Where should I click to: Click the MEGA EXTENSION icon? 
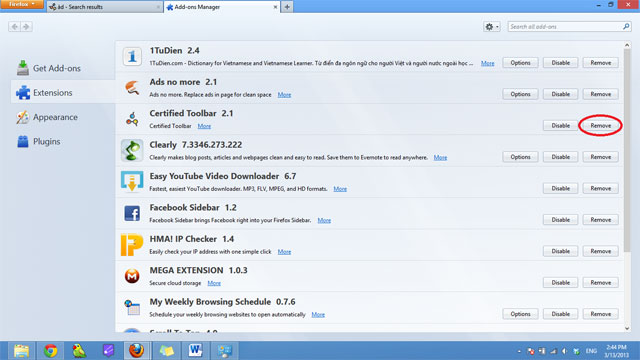tap(132, 276)
